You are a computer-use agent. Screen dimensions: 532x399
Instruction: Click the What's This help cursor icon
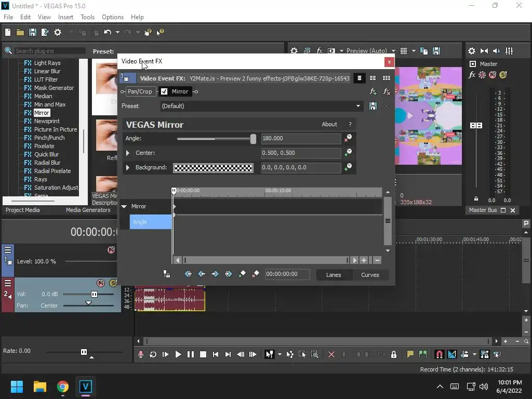(160, 32)
